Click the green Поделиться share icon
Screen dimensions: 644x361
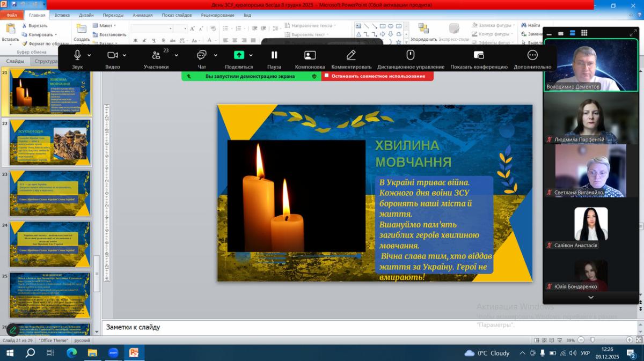(x=239, y=55)
